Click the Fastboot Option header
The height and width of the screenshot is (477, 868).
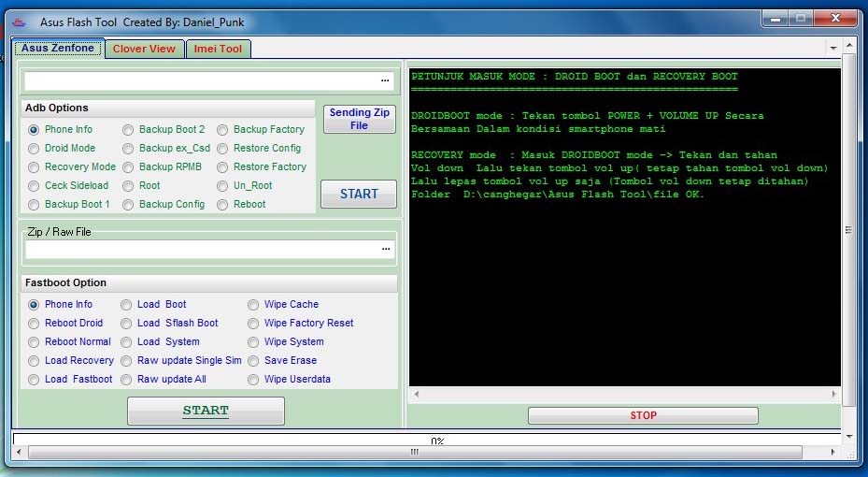pos(209,283)
